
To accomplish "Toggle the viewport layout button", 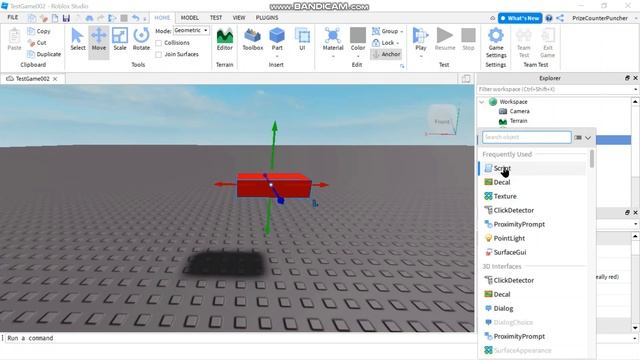I will click(x=466, y=78).
